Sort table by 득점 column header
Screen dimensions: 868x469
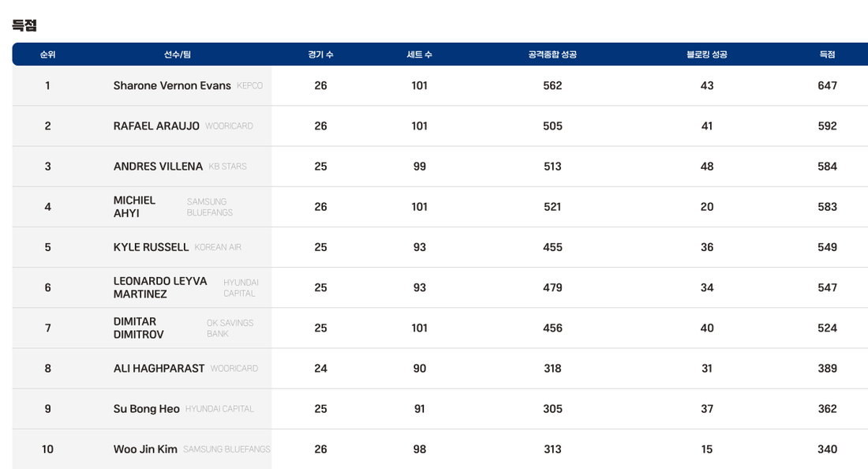[827, 54]
